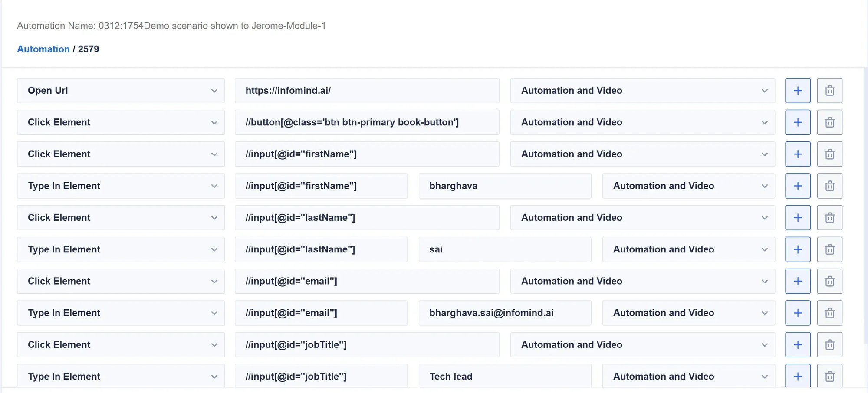Open the Open Url action type dropdown
The image size is (868, 393).
pyautogui.click(x=120, y=90)
